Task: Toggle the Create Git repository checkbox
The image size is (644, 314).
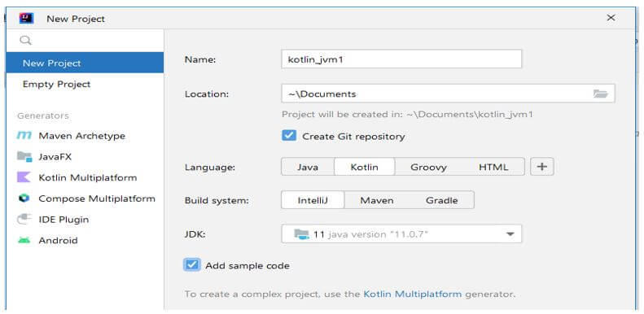Action: (289, 136)
